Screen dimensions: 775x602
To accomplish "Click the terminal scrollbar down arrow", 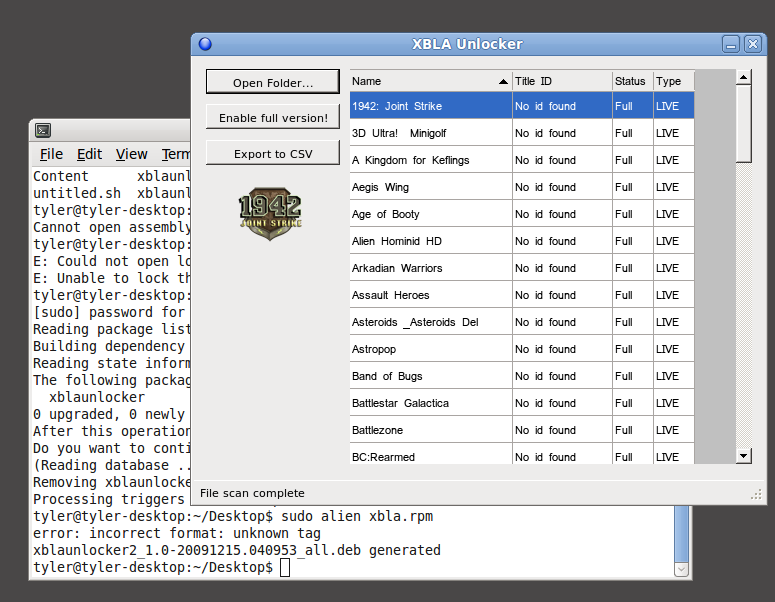I will click(682, 569).
